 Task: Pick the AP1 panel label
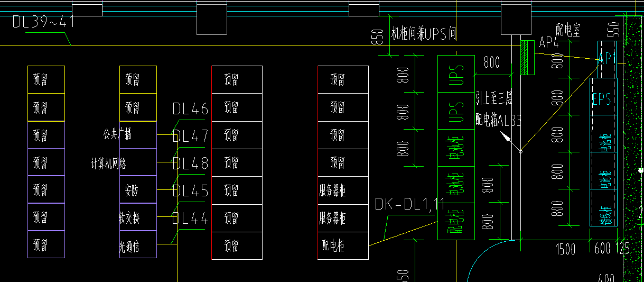click(x=608, y=59)
